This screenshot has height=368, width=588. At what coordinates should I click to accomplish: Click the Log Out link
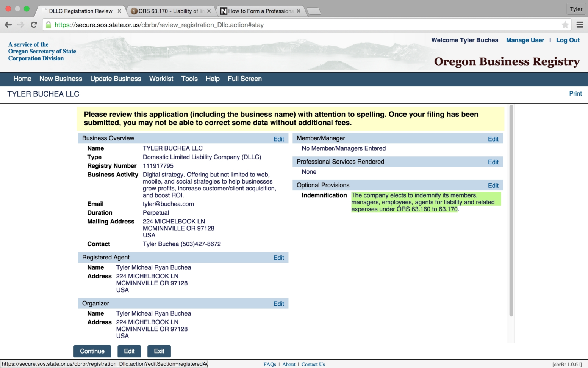click(x=568, y=40)
